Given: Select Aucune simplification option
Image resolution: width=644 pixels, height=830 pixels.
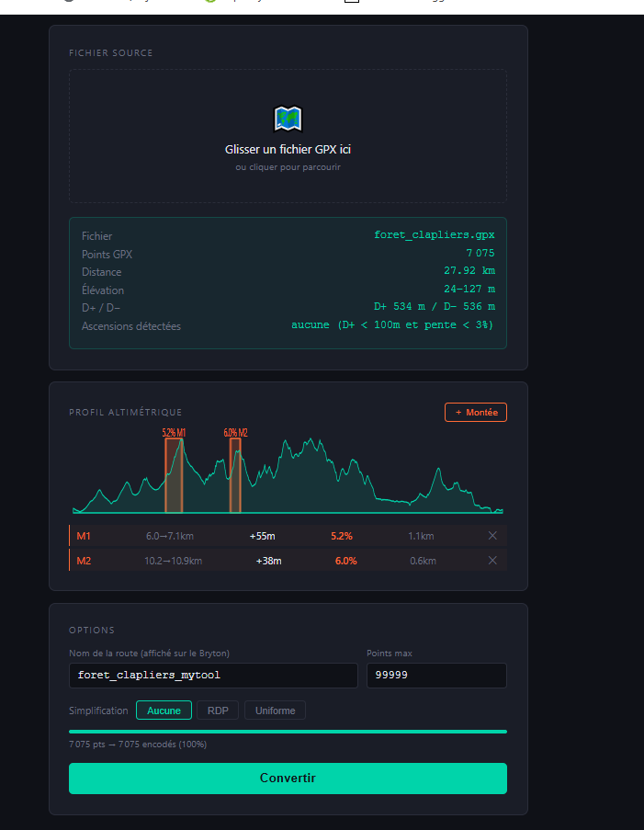Looking at the screenshot, I should coord(164,711).
